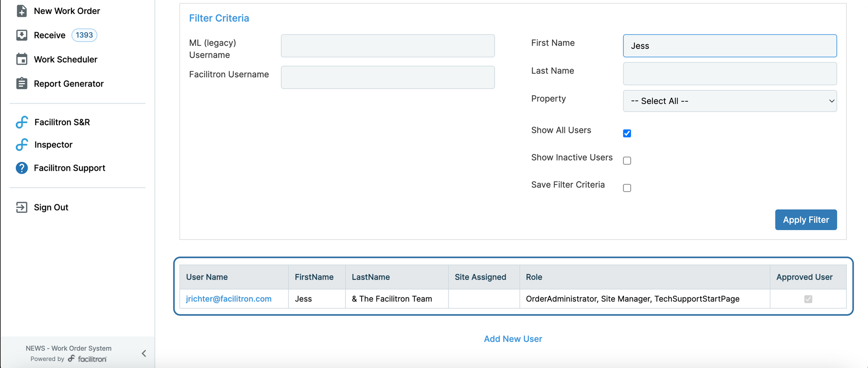Click the NEWS - Work Order System text

tap(69, 348)
